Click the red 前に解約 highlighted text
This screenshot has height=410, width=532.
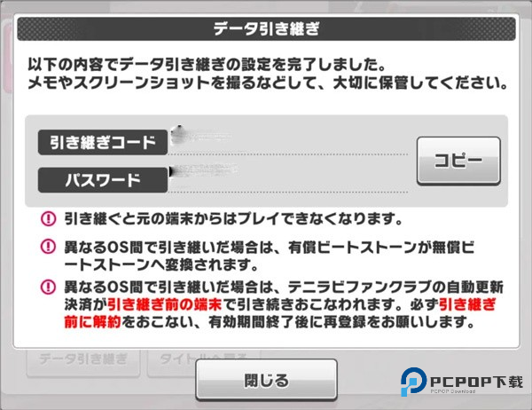(92, 321)
